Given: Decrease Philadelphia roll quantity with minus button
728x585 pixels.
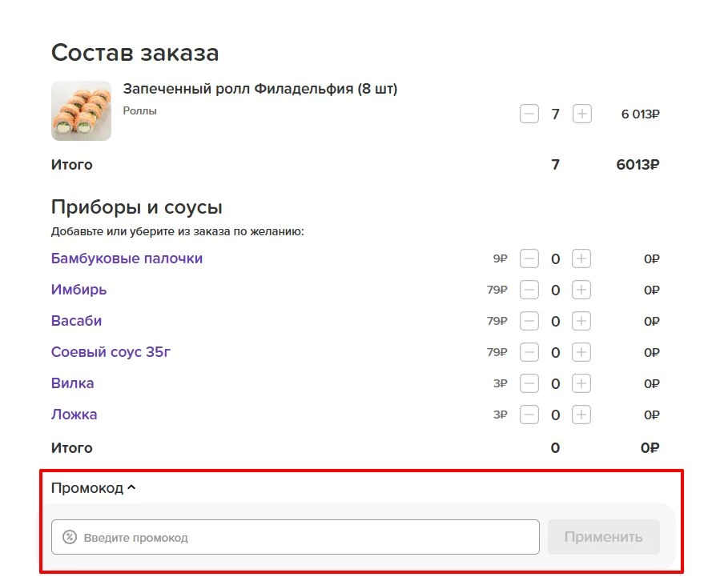Looking at the screenshot, I should [529, 114].
